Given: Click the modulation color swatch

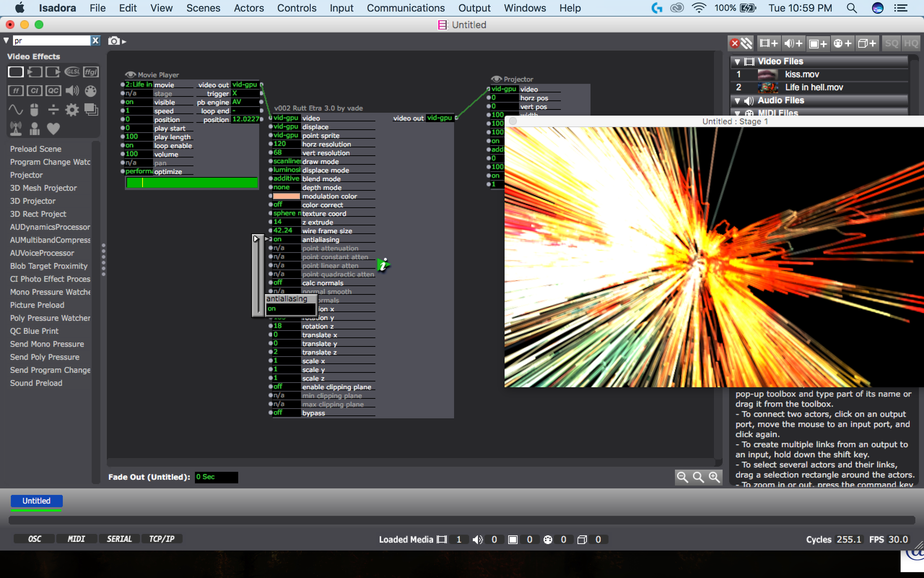Looking at the screenshot, I should pos(286,196).
